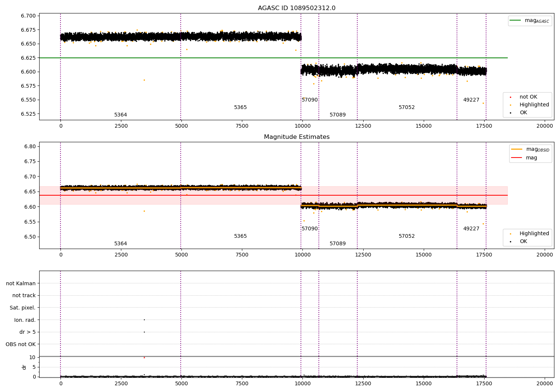Click the 'not track' row label
The width and height of the screenshot is (560, 392).
point(24,296)
